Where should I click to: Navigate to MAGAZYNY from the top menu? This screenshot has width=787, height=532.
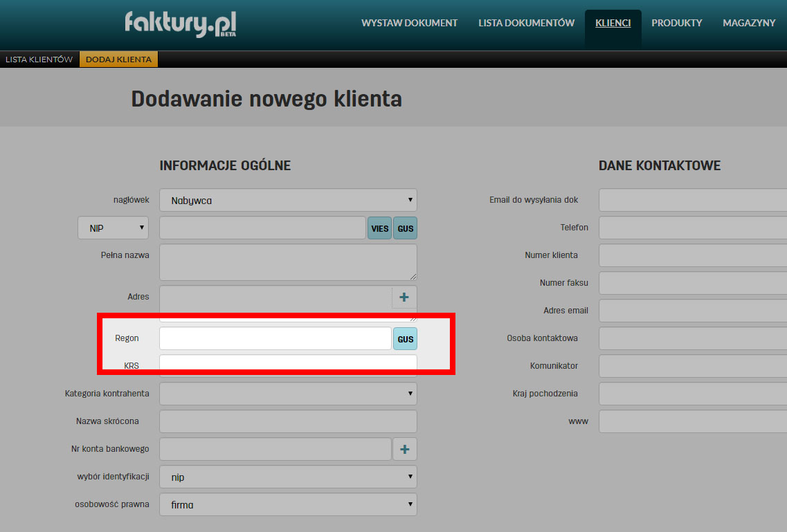pyautogui.click(x=749, y=23)
